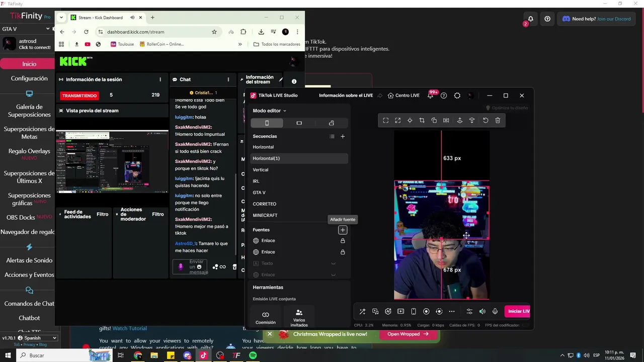
Task: Open TikTok LIVE Studio settings gear
Action: [457, 96]
